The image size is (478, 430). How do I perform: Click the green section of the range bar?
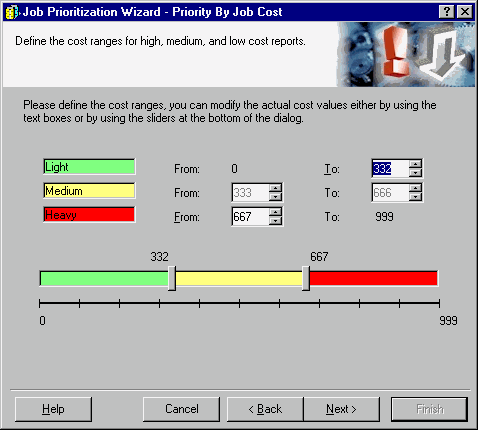(x=104, y=278)
